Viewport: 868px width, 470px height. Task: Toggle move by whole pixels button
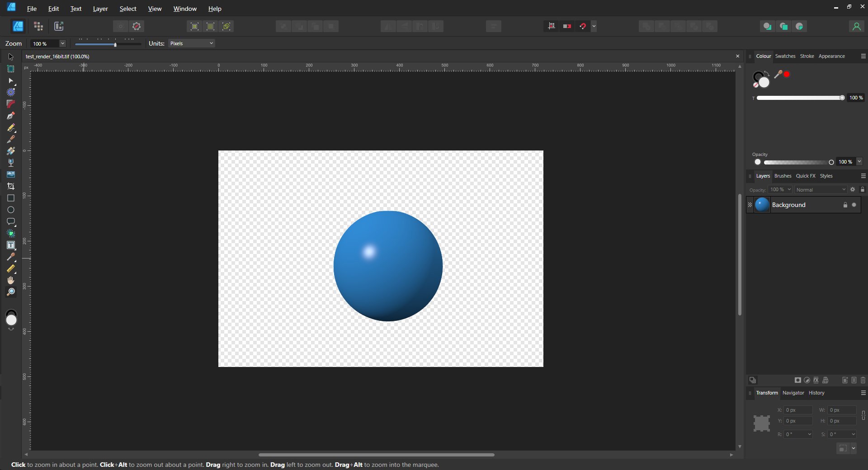point(567,26)
